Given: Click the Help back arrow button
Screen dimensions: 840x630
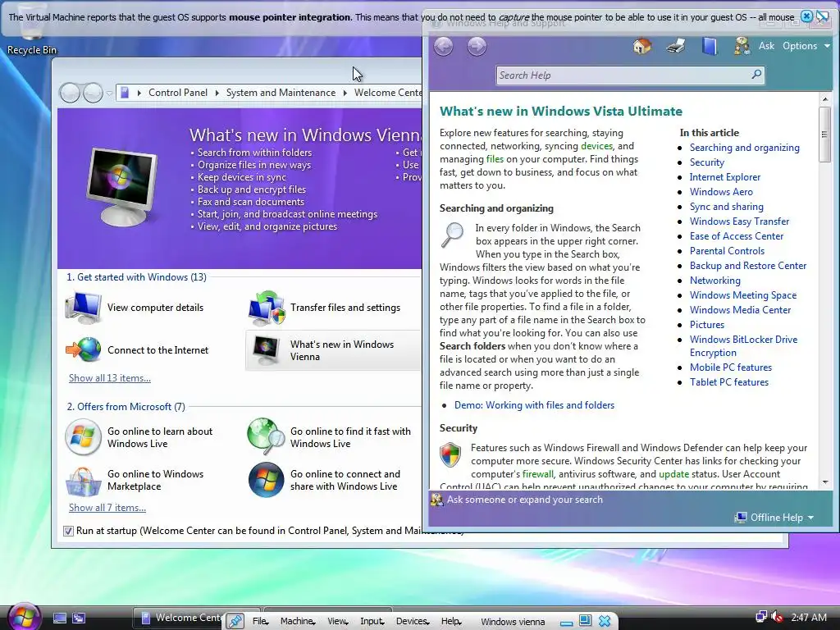Looking at the screenshot, I should (x=443, y=47).
